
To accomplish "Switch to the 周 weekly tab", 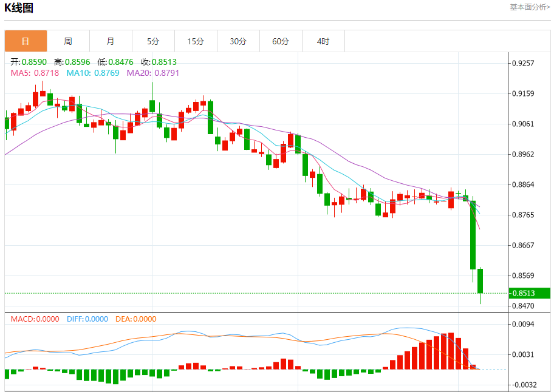I will 68,41.
